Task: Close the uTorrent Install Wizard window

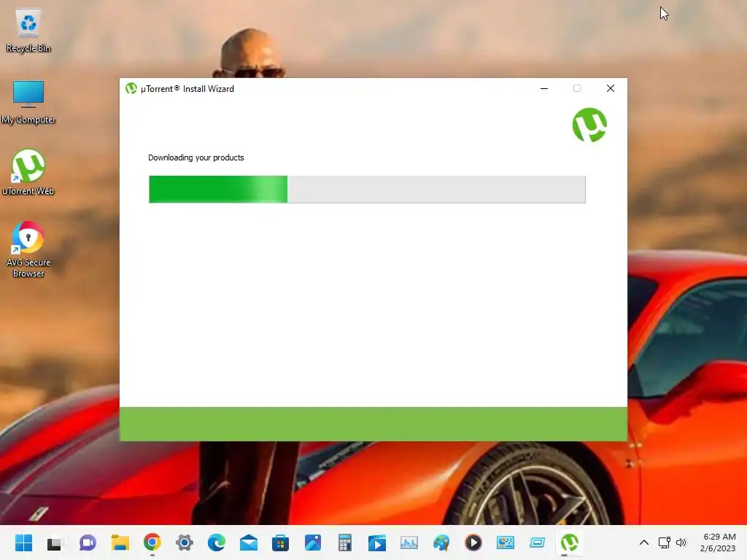Action: point(611,88)
